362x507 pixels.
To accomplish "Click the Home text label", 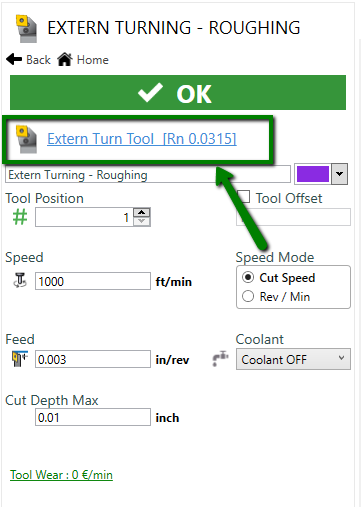I will point(93,60).
